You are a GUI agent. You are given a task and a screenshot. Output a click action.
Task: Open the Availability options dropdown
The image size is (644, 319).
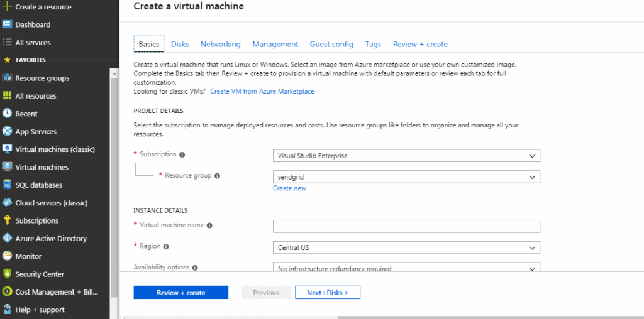pos(406,268)
